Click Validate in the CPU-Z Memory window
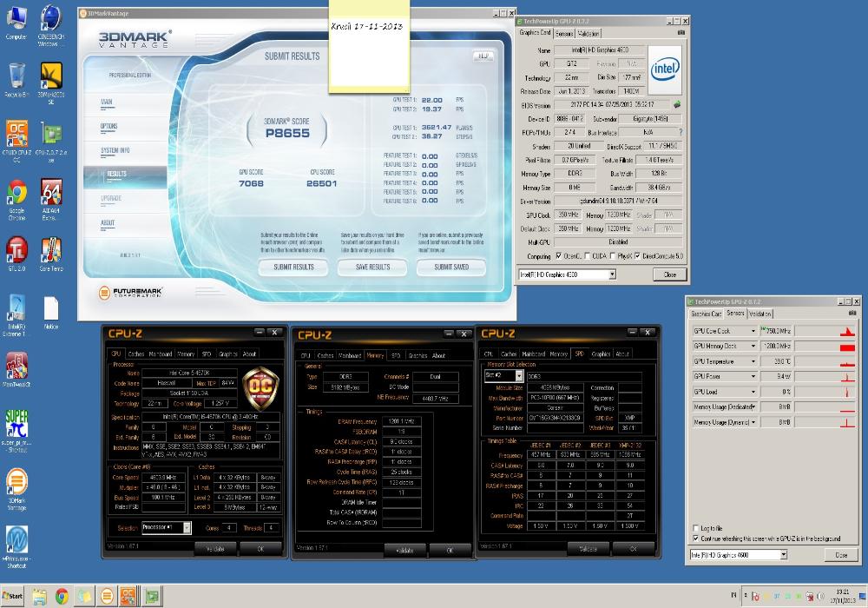Viewport: 868px width, 608px height. coord(405,551)
